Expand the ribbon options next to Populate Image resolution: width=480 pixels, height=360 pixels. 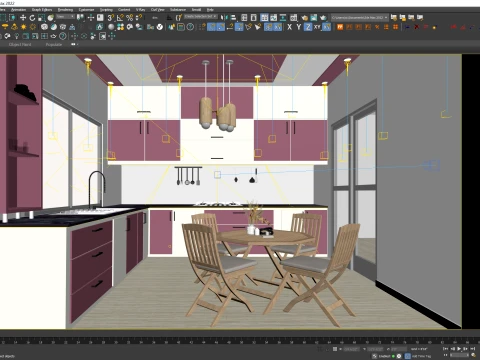pos(74,44)
